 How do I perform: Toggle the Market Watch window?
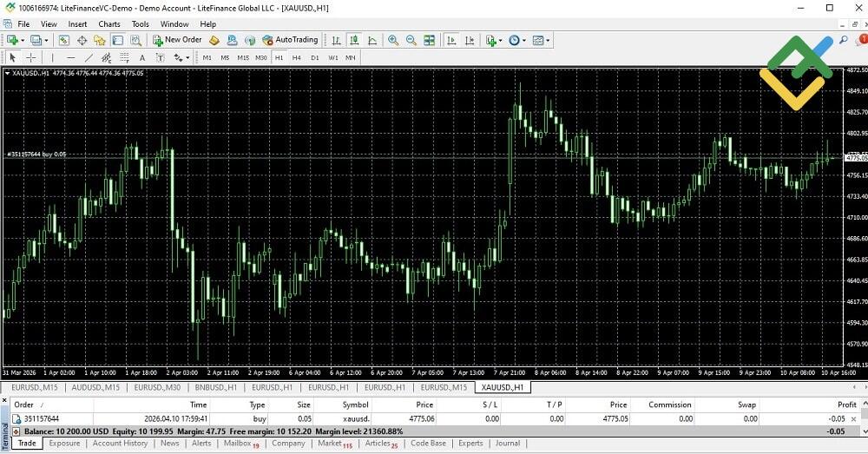[63, 40]
